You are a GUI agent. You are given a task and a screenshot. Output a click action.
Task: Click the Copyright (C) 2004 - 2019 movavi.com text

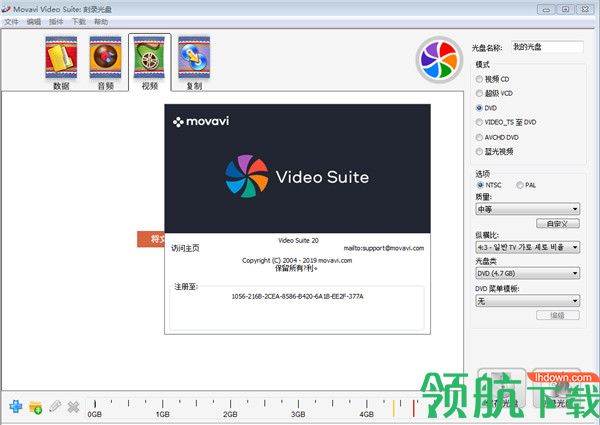click(x=297, y=261)
